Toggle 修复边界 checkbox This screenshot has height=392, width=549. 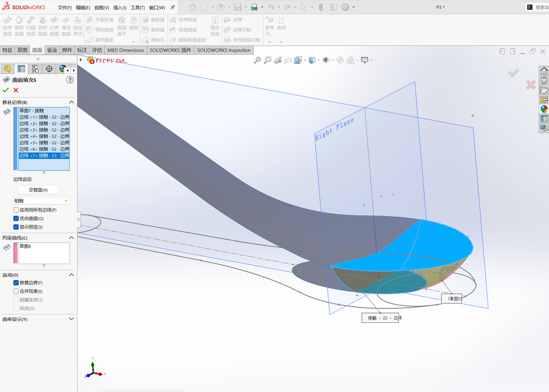pos(16,283)
